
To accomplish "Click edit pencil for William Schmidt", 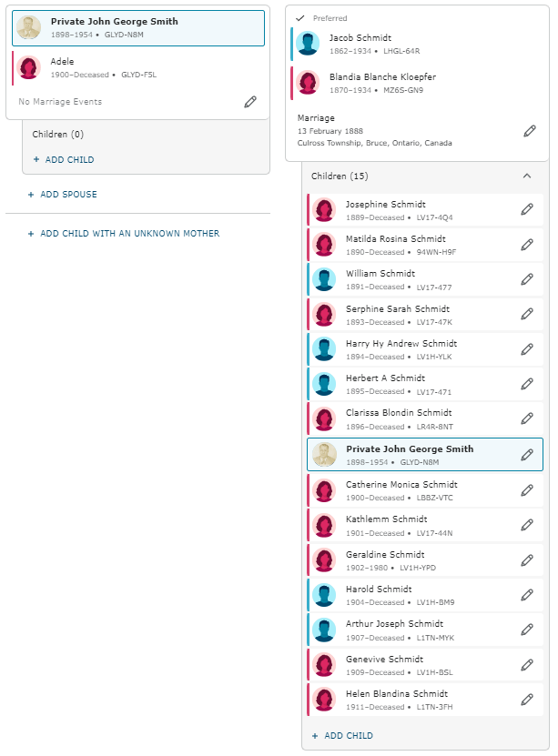I will click(x=526, y=279).
